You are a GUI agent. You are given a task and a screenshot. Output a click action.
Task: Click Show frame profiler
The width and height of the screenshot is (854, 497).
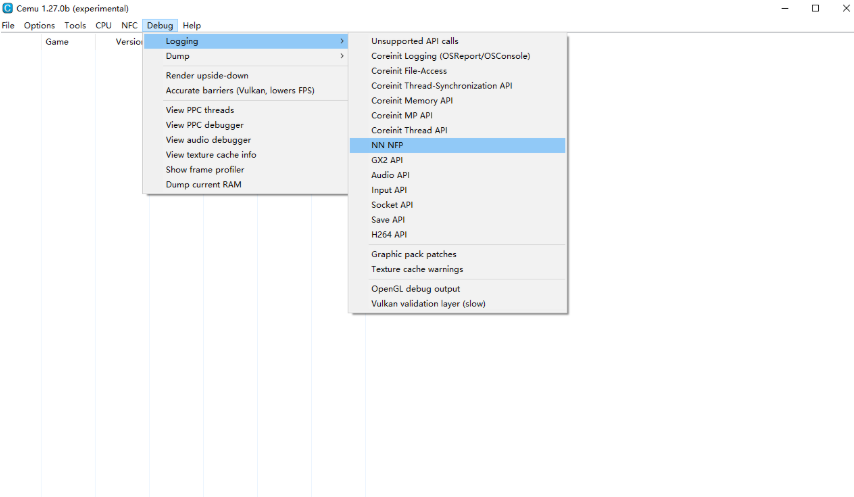pos(204,169)
